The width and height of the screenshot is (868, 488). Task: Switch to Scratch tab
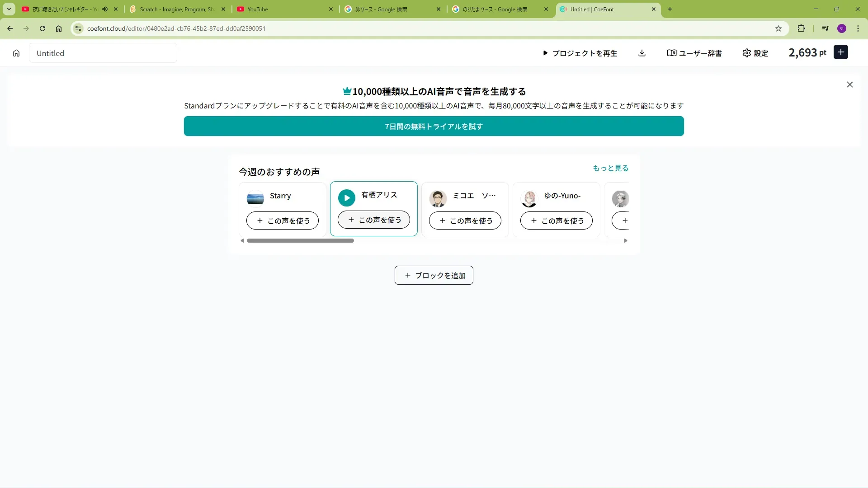(176, 9)
